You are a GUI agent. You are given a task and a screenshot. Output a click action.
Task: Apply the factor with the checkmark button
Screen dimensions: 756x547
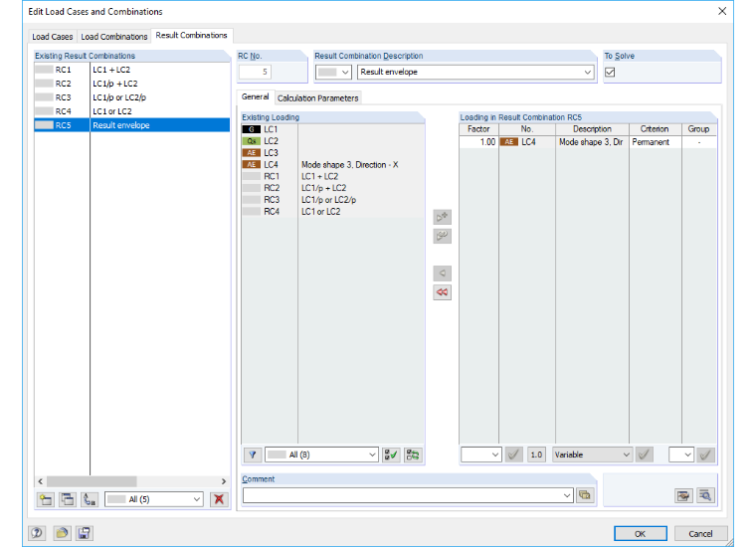[x=514, y=455]
